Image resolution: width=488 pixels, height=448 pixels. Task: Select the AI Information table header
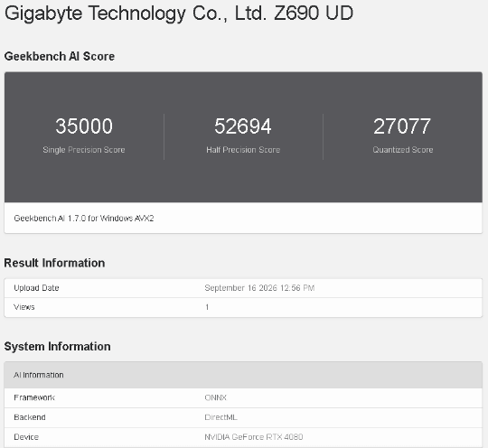coord(243,375)
